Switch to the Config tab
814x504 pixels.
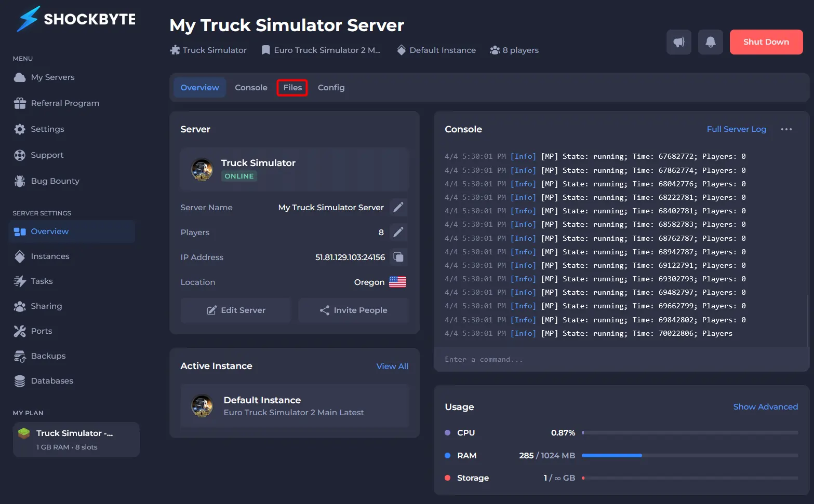coord(331,88)
